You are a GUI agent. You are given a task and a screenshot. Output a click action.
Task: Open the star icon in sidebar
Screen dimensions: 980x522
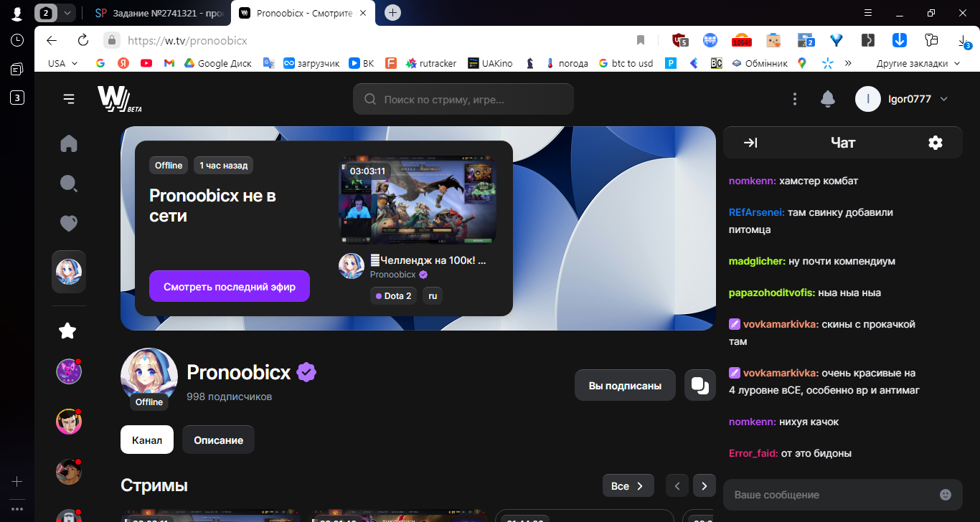coord(67,331)
